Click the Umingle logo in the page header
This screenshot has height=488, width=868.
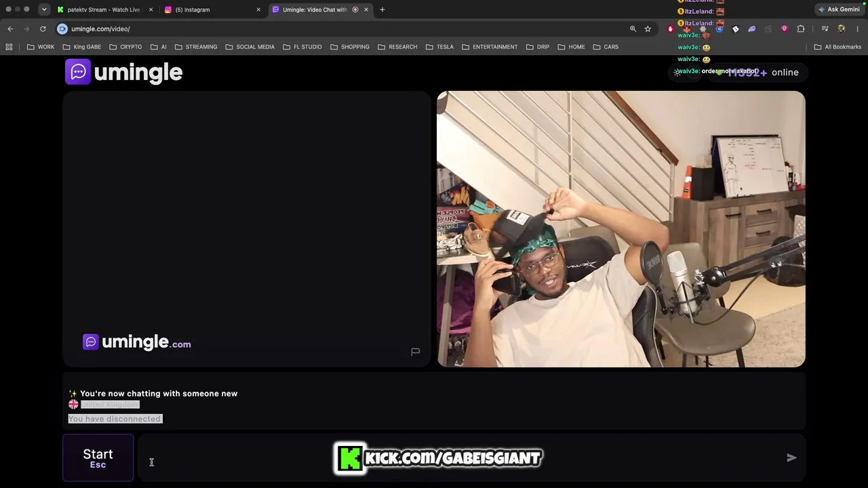tap(124, 72)
